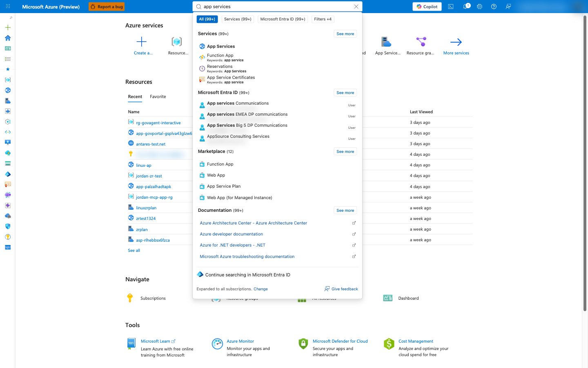Image resolution: width=588 pixels, height=368 pixels.
Task: Click See more next to Marketplace
Action: pos(345,152)
